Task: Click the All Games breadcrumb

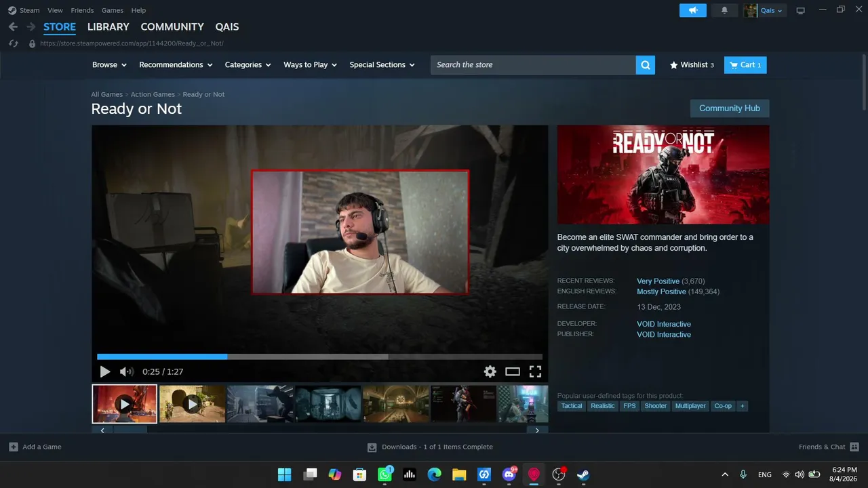Action: pos(107,94)
